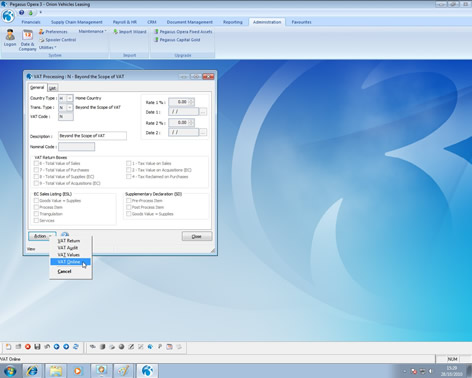
Task: Open Windows Explorer folder in taskbar
Action: [56, 371]
